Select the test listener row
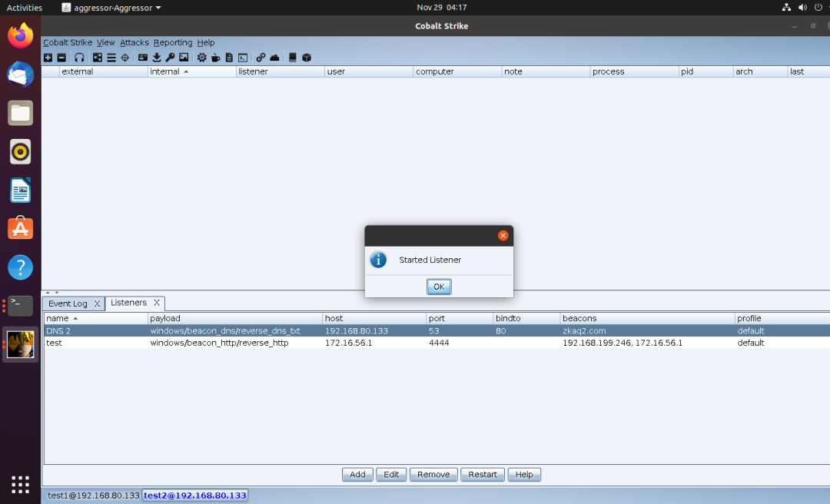This screenshot has width=830, height=504. pyautogui.click(x=437, y=343)
